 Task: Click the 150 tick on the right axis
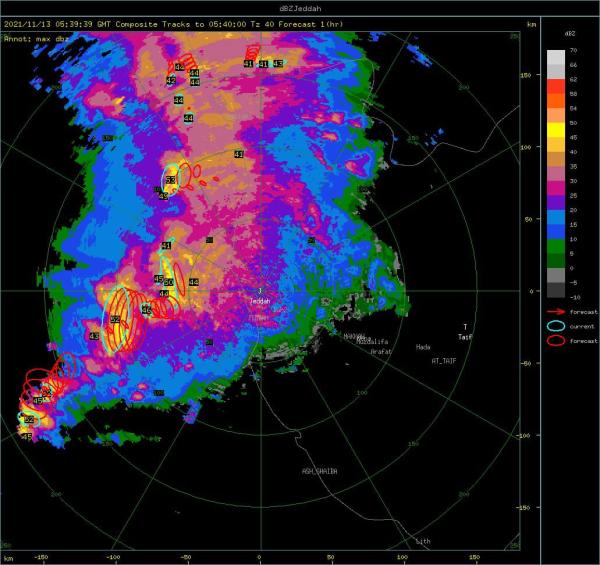pos(525,75)
